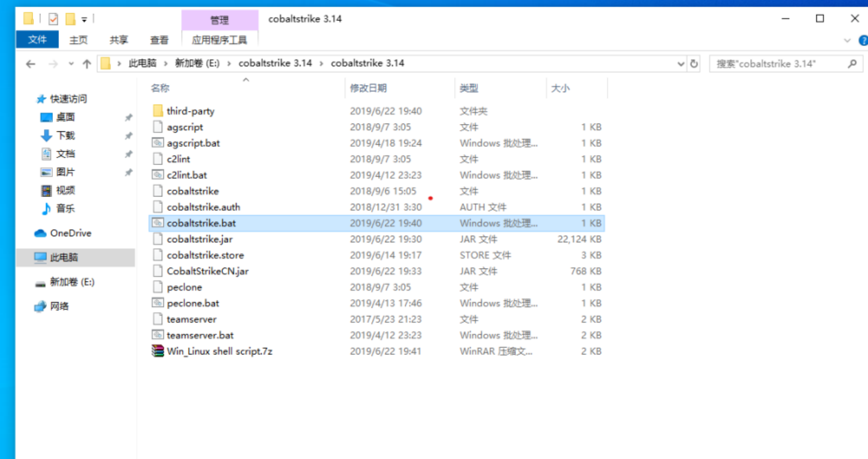Viewport: 868px width, 459px height.
Task: Open the third-party folder
Action: [x=190, y=111]
